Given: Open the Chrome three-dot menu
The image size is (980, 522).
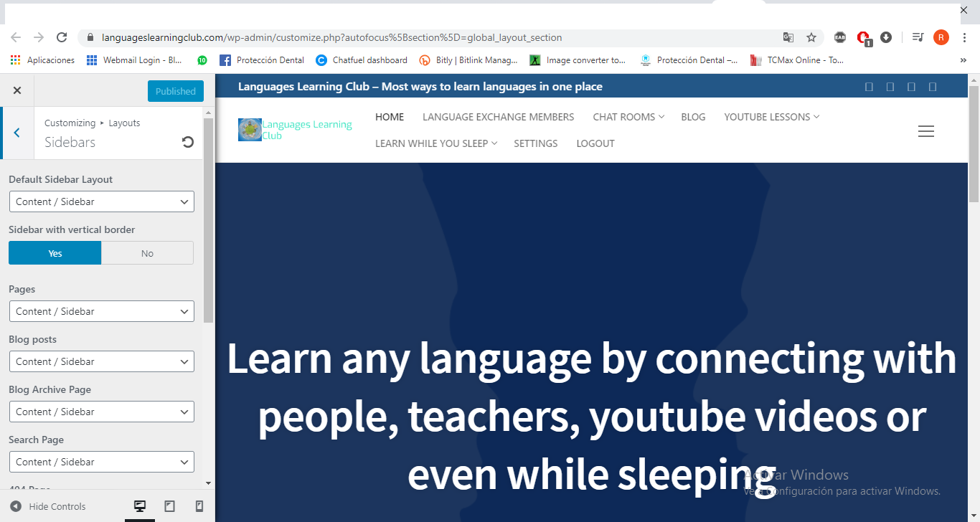Looking at the screenshot, I should click(x=964, y=37).
